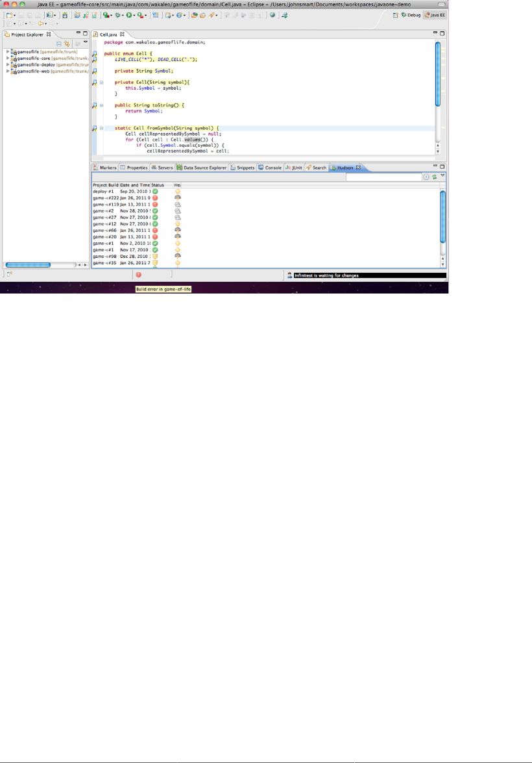Click the Hudson build-now circular icon

point(426,177)
